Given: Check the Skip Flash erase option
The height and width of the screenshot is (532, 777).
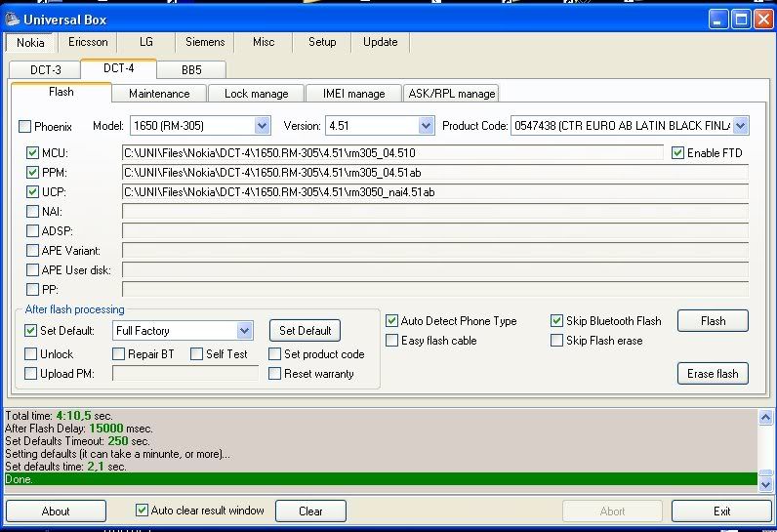Looking at the screenshot, I should point(556,341).
